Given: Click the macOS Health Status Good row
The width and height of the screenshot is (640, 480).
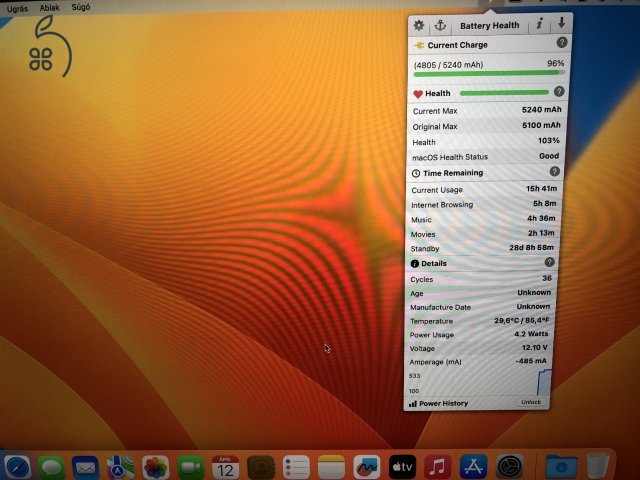Looking at the screenshot, I should [485, 157].
